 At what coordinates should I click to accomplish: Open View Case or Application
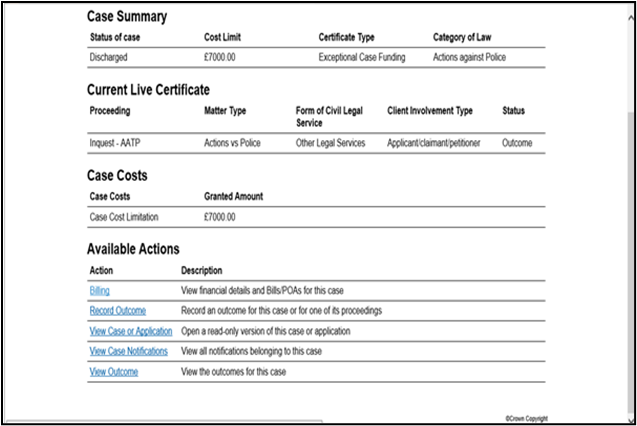pos(130,331)
